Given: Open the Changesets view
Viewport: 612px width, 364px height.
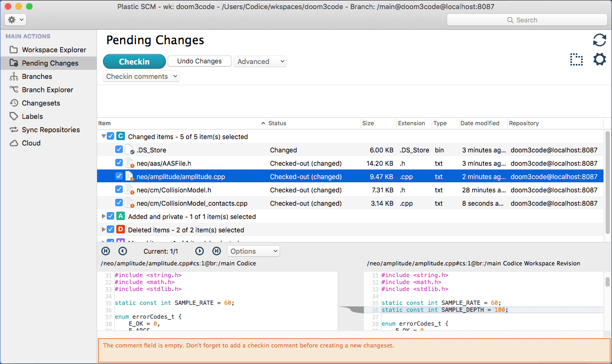Looking at the screenshot, I should pyautogui.click(x=49, y=103).
